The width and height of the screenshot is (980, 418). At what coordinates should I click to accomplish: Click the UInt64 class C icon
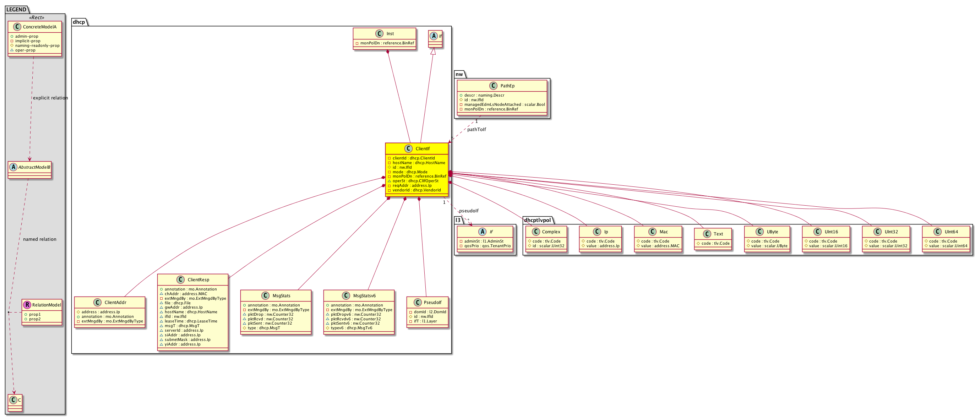coord(937,232)
